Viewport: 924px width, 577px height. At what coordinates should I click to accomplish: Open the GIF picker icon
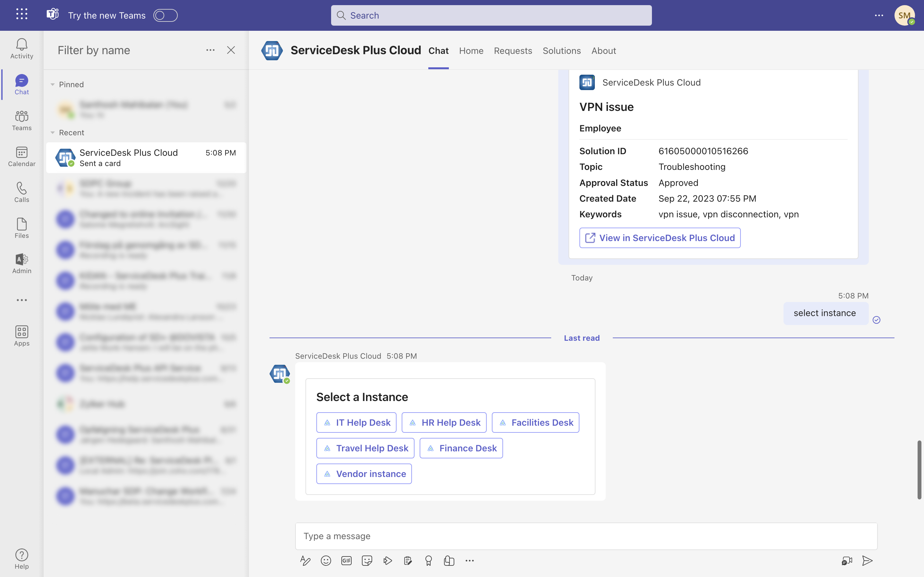click(x=346, y=561)
